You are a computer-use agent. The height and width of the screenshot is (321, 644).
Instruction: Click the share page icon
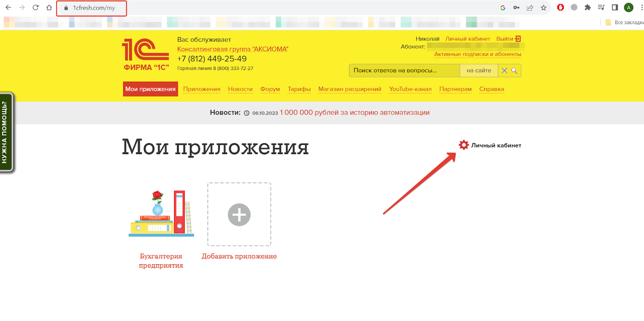point(530,8)
